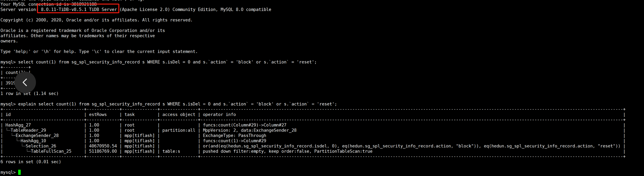
Task: Click the back arrow circle button
Action: coord(25,82)
